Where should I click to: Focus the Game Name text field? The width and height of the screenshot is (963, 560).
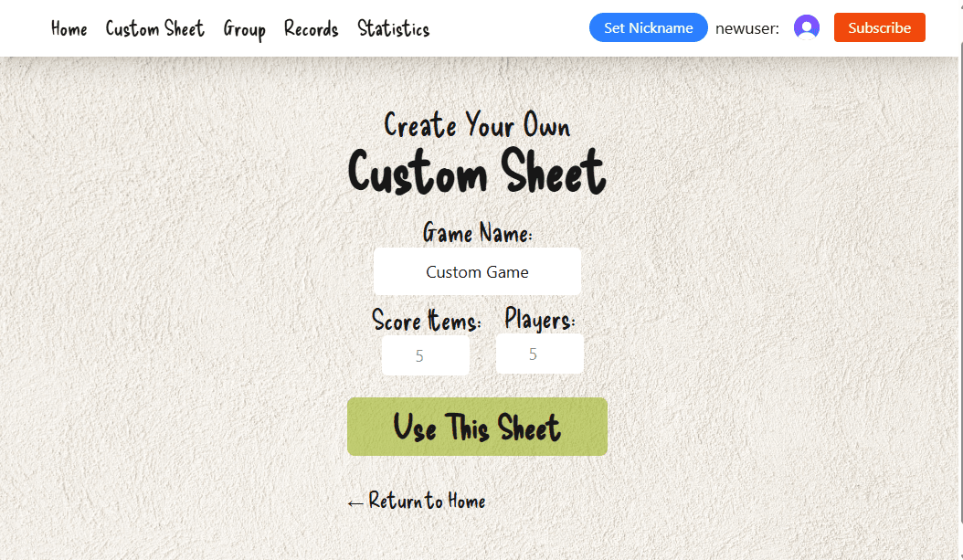pos(477,271)
